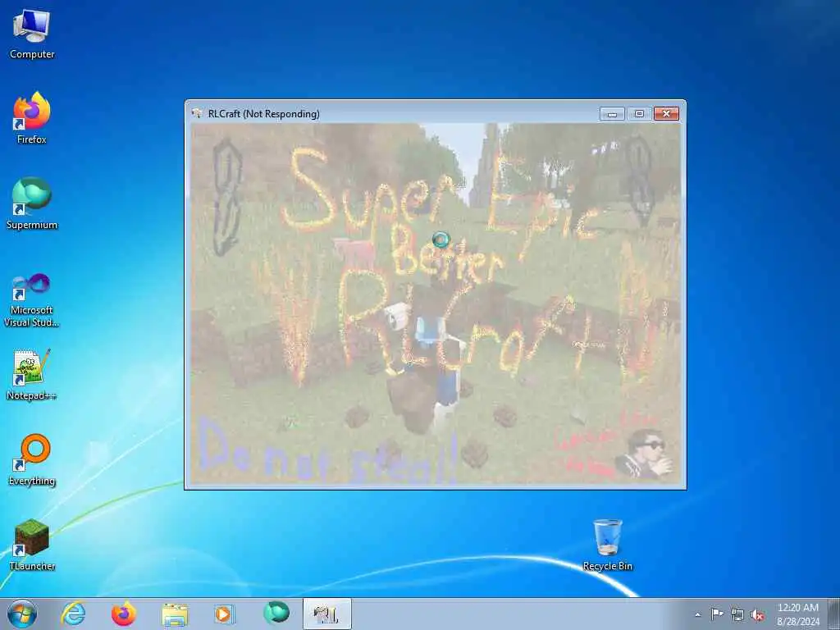Close the not responding RLCraft window

tap(666, 113)
